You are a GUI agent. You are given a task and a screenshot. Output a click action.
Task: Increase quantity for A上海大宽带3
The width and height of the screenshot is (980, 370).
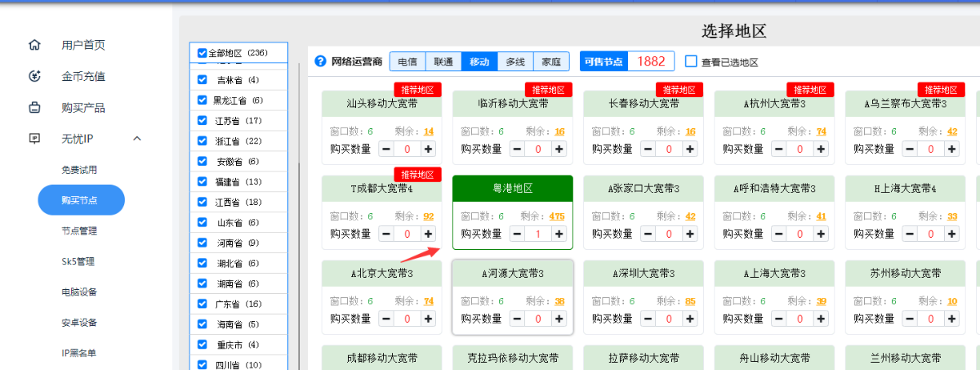pos(821,319)
